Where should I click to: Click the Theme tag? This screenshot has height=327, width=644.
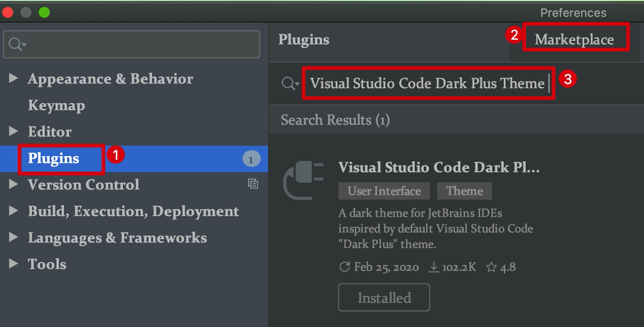(465, 191)
